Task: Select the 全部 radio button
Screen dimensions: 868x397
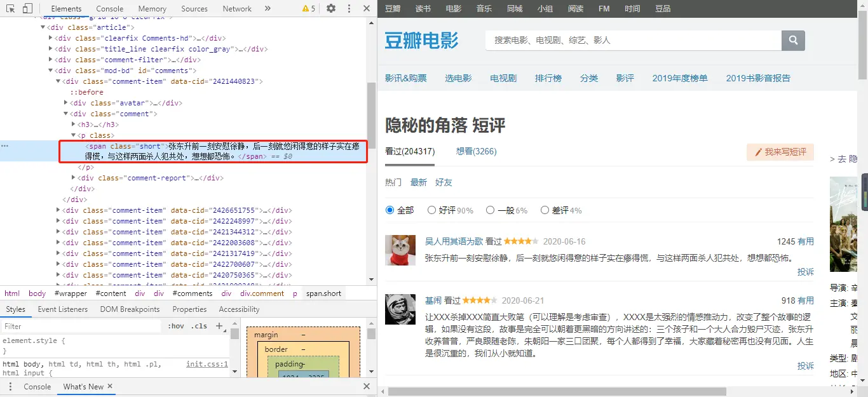Action: pos(390,210)
